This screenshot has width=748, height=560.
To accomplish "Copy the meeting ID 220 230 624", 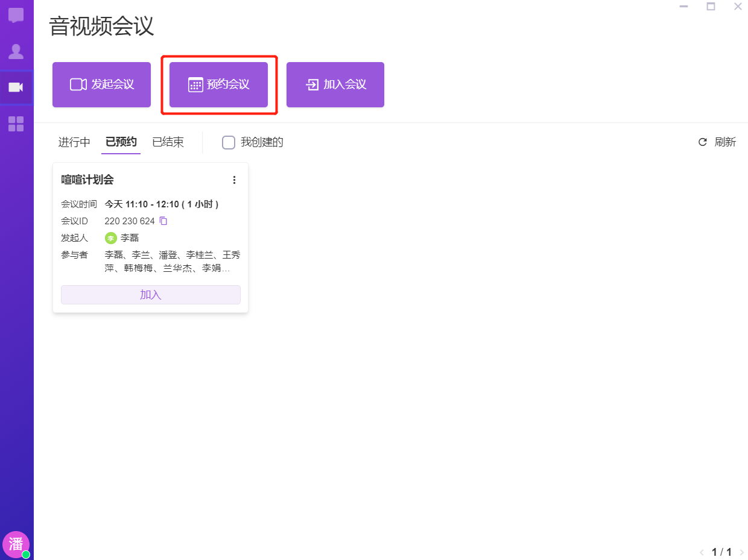I will [x=163, y=221].
